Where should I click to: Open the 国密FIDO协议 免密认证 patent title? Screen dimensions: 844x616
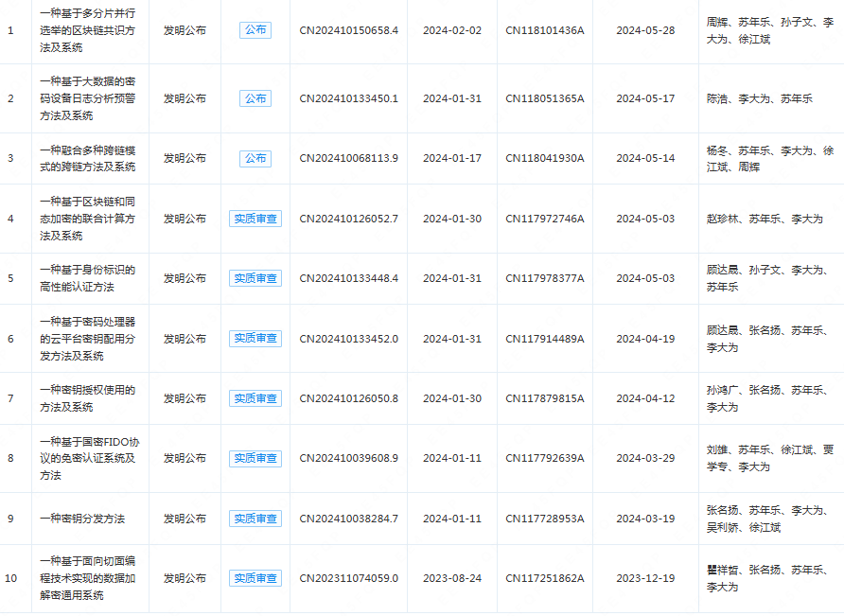[87, 458]
